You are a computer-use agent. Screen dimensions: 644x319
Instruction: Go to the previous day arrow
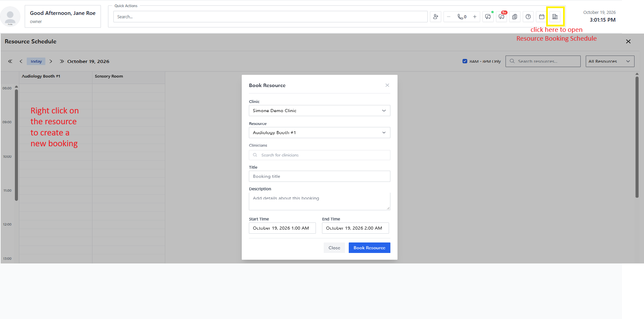coord(21,61)
